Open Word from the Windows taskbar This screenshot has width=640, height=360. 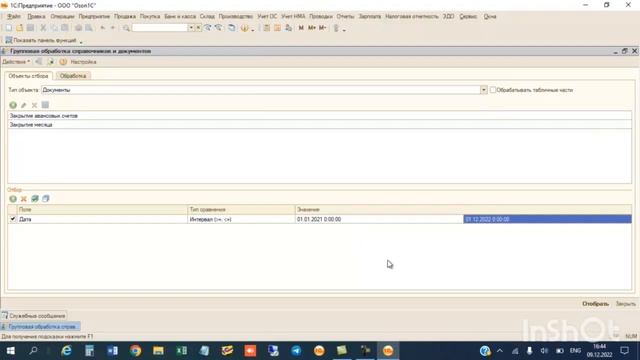(x=113, y=351)
